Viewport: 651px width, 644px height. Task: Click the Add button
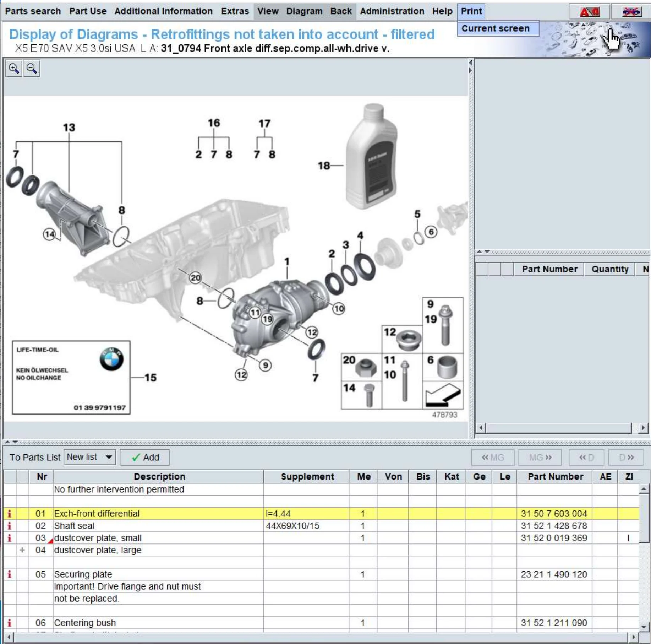pos(145,457)
